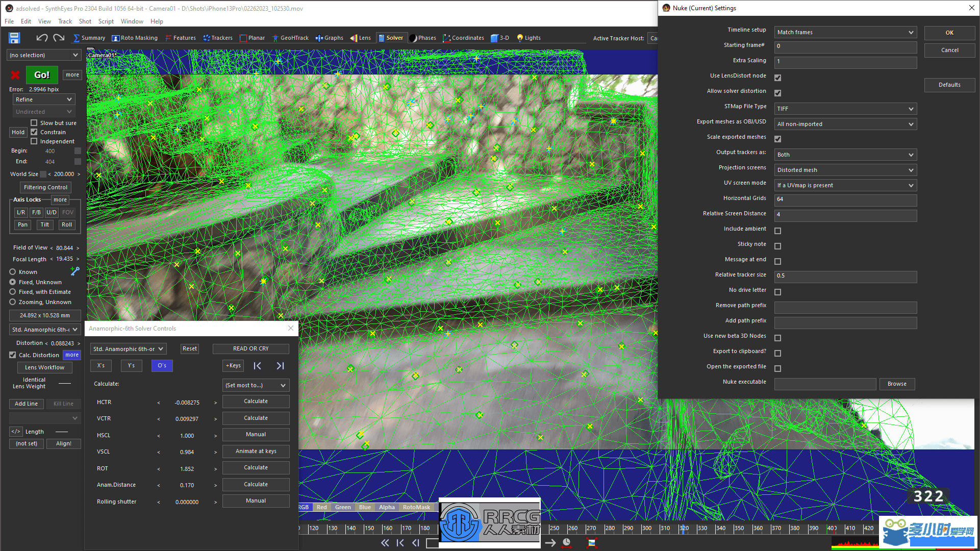
Task: Click the READ OR CRY button
Action: pos(250,348)
